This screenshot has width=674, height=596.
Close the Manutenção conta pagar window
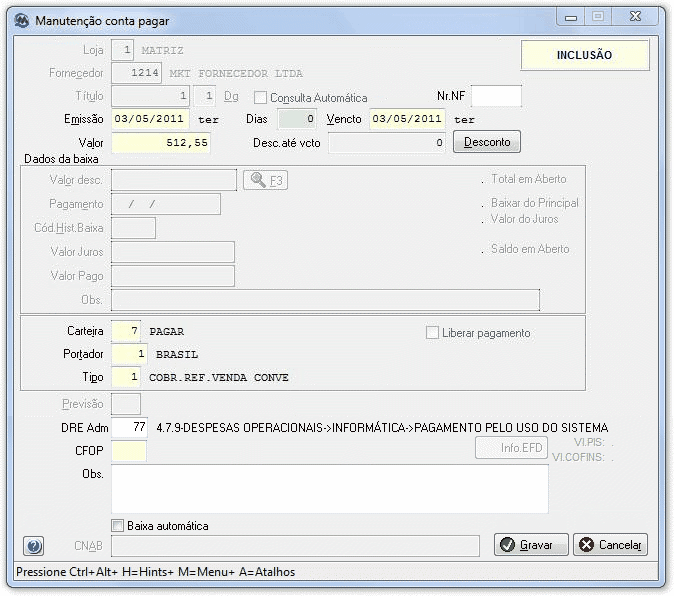[x=635, y=17]
